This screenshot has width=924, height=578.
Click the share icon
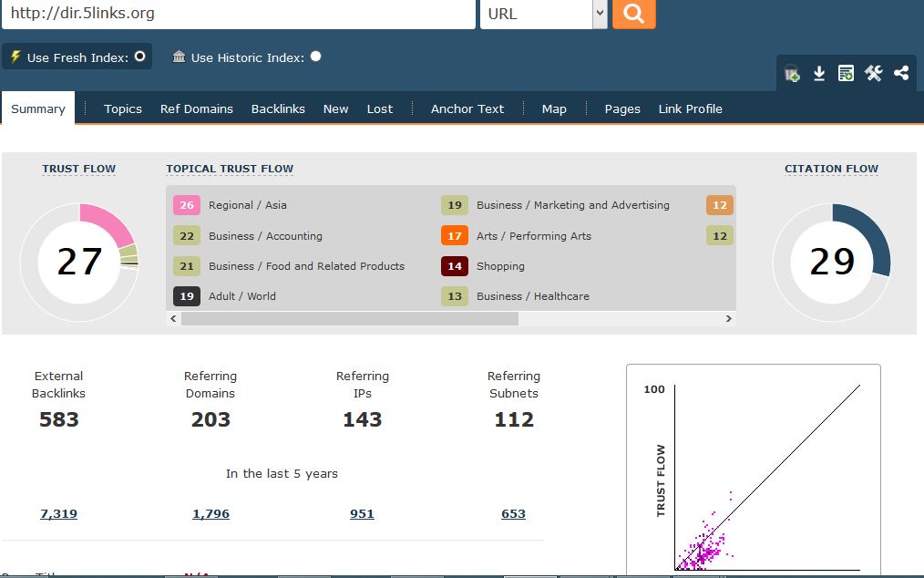(x=901, y=73)
